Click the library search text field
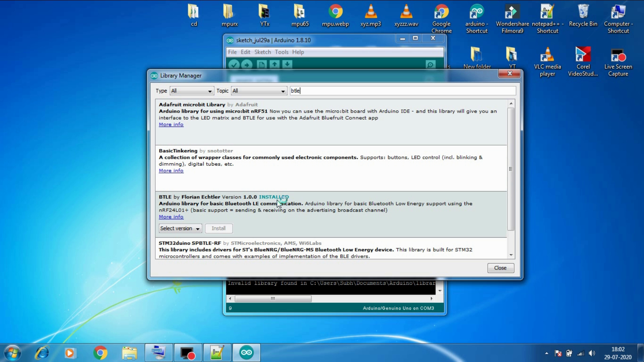The width and height of the screenshot is (644, 362). (x=402, y=91)
